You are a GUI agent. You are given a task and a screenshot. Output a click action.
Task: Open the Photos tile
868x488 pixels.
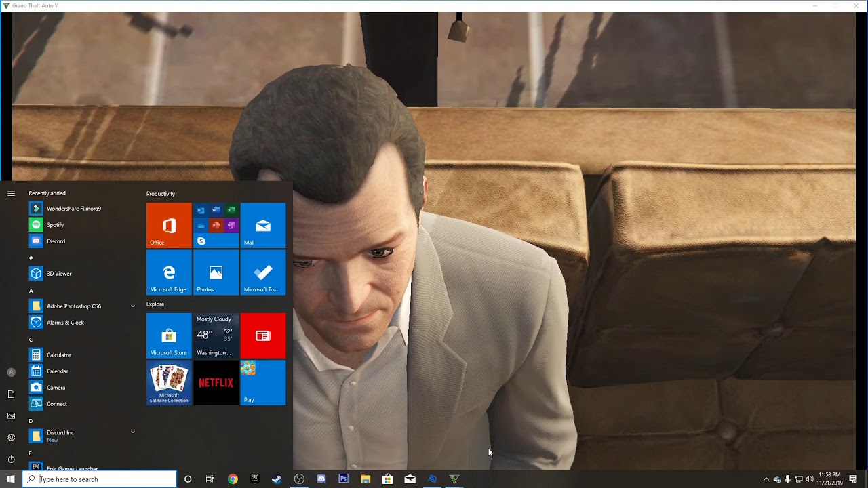tap(216, 272)
